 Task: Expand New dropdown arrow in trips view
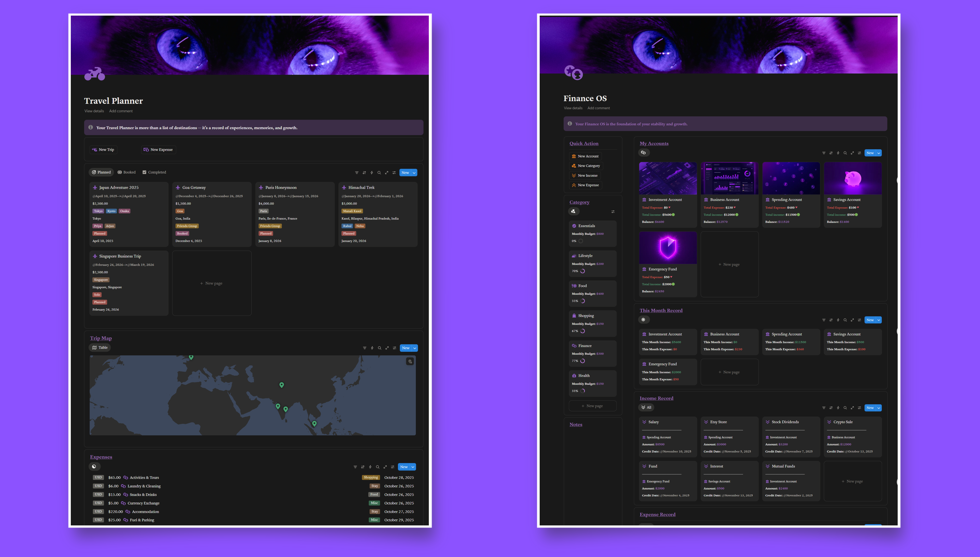coord(414,173)
